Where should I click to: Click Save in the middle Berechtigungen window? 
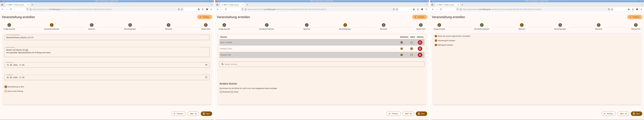point(421,114)
